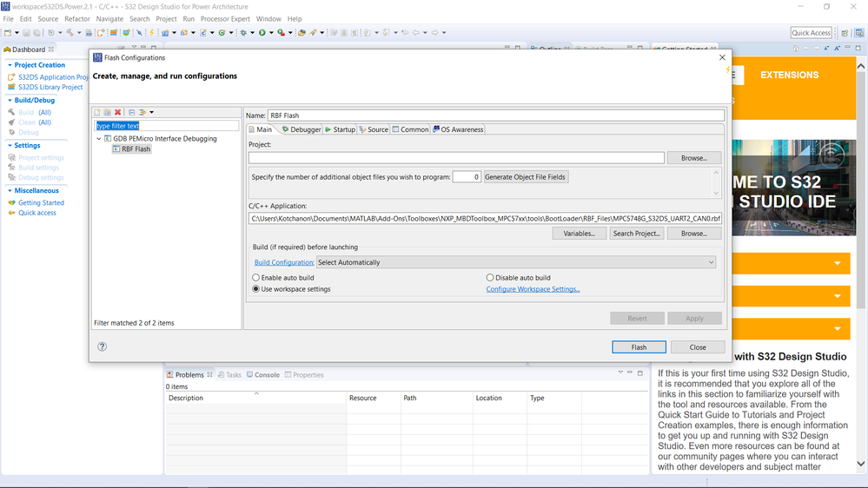Open the Refactor menu

pos(77,19)
